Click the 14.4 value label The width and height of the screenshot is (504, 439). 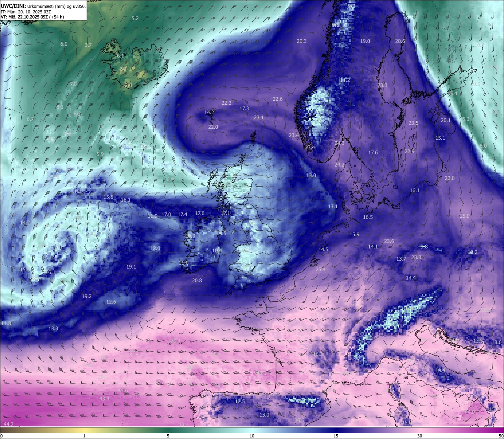click(x=411, y=278)
